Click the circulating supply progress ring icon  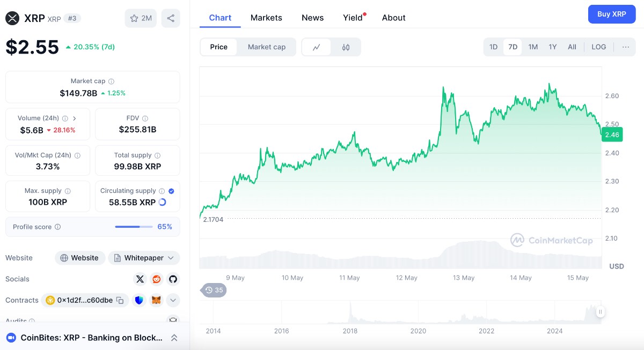(x=163, y=203)
